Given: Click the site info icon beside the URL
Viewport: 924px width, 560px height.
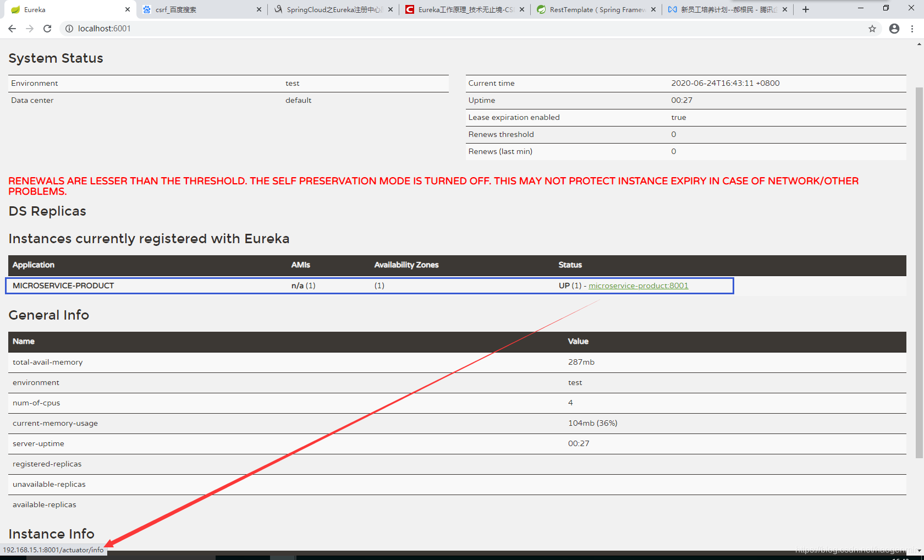Looking at the screenshot, I should tap(69, 29).
